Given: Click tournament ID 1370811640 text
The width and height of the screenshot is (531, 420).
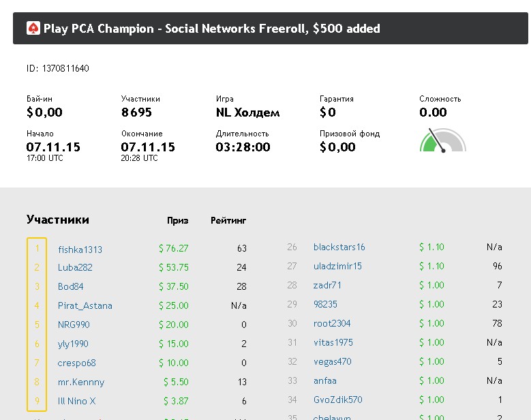Looking at the screenshot, I should point(57,68).
